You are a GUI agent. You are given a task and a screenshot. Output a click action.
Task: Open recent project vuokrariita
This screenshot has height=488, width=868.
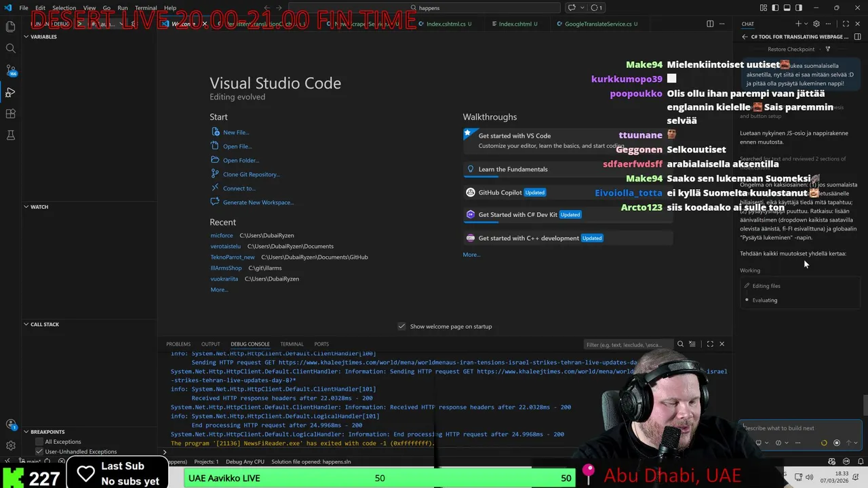224,279
